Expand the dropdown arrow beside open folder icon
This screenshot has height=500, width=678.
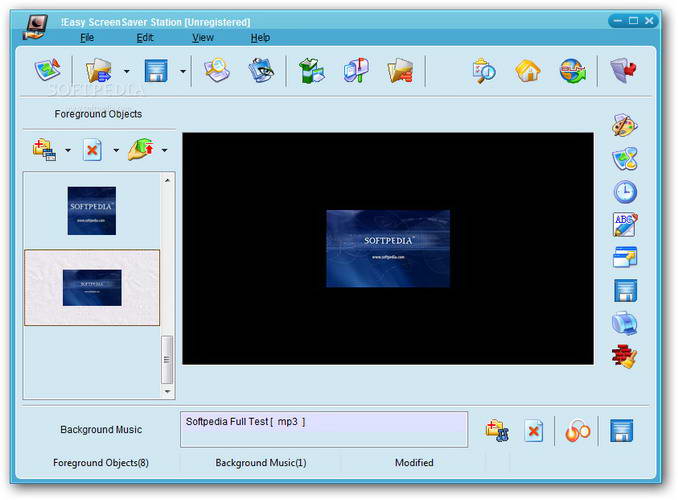click(126, 71)
